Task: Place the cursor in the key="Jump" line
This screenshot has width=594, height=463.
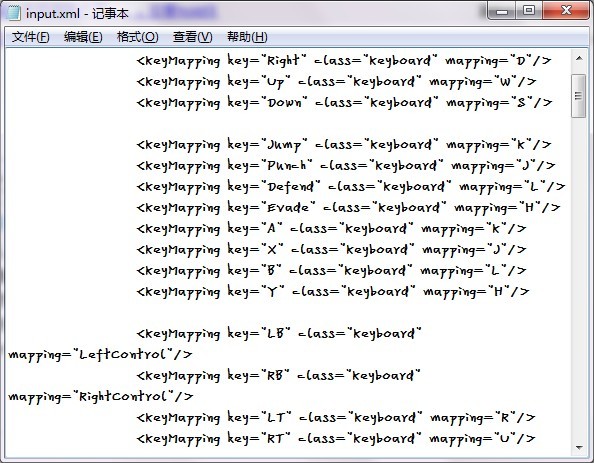Action: pos(344,145)
